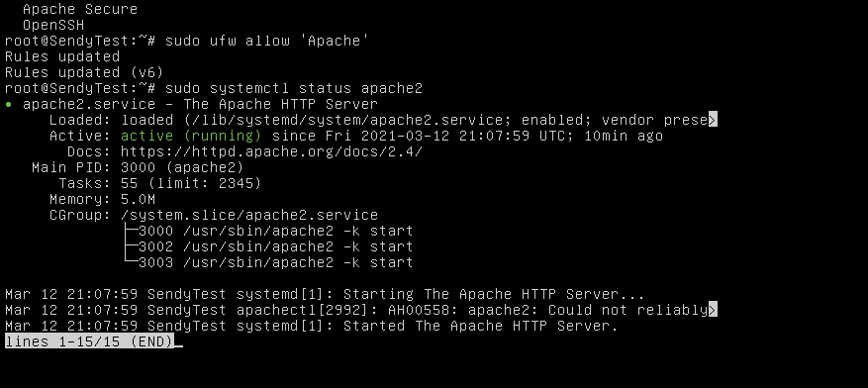Screen dimensions: 868x388
Task: Click the blinking cursor after (END)
Action: coord(178,346)
